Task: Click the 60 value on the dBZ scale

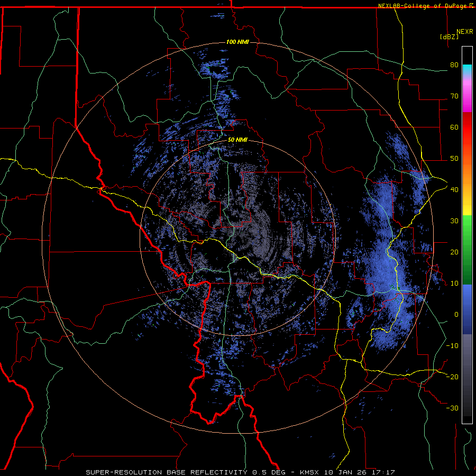Action: coord(454,127)
